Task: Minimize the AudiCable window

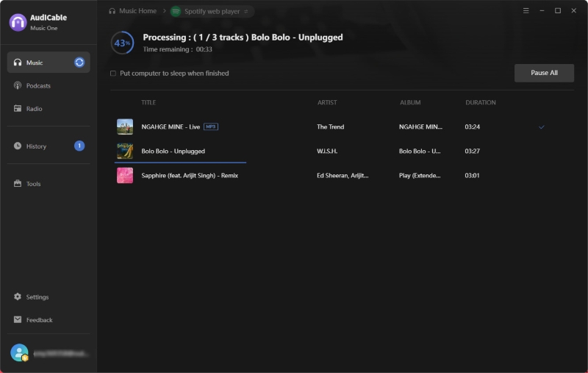Action: coord(542,10)
